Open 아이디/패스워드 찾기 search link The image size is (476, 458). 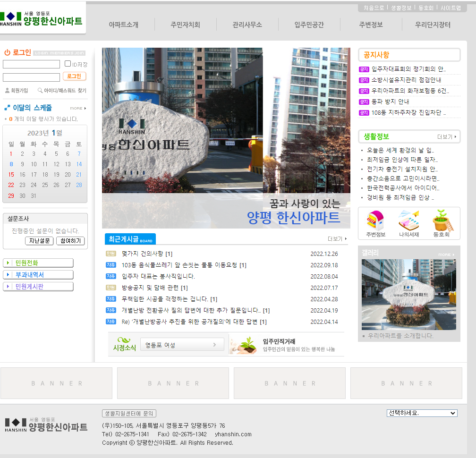62,91
